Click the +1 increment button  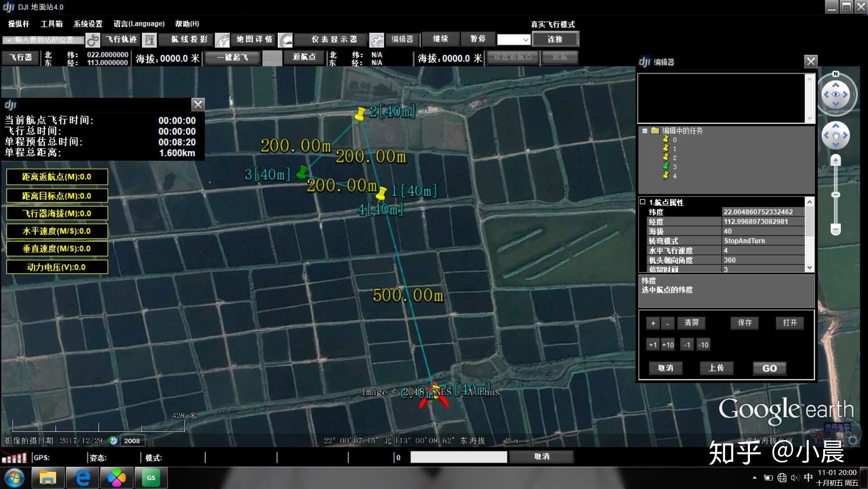[x=653, y=345]
